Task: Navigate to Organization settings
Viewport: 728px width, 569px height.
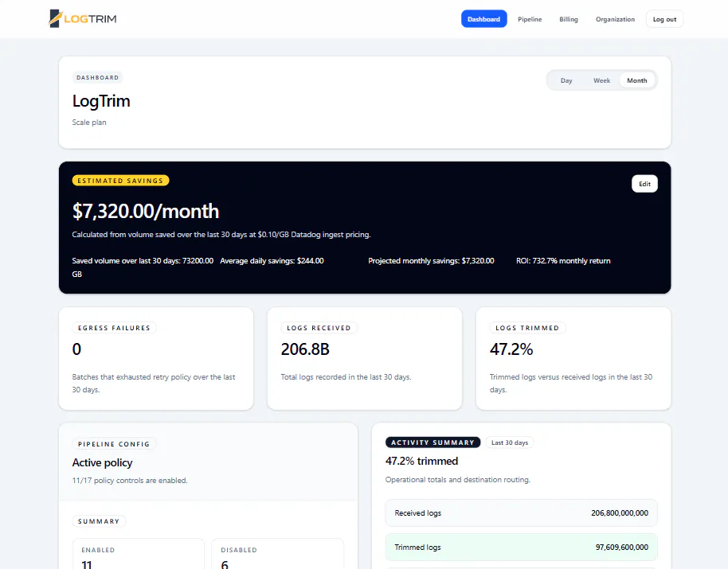Action: click(x=615, y=19)
